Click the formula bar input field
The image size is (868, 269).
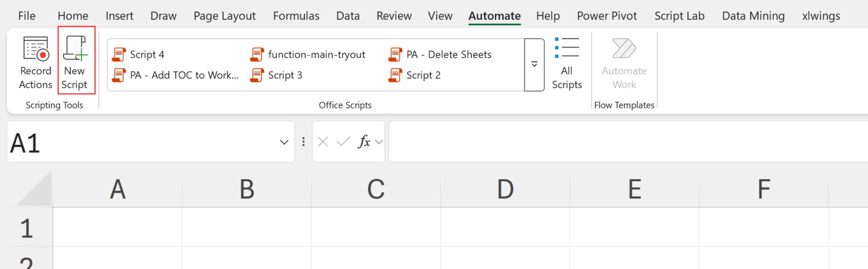pos(622,142)
